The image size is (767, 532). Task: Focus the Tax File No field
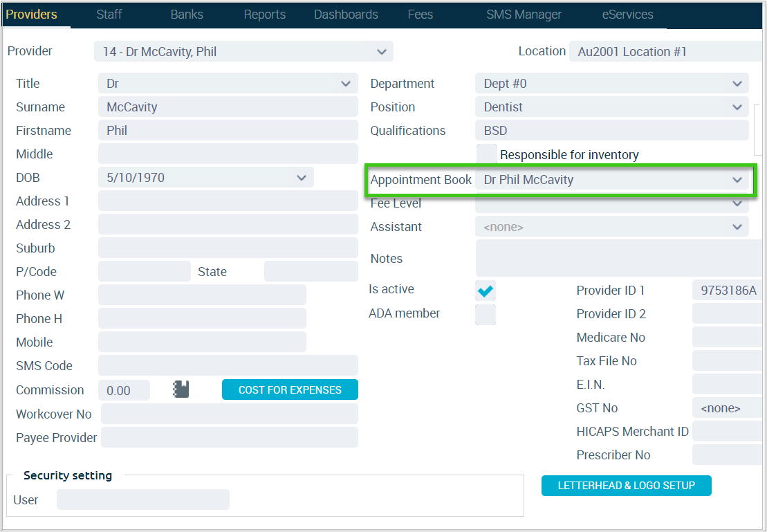[728, 360]
